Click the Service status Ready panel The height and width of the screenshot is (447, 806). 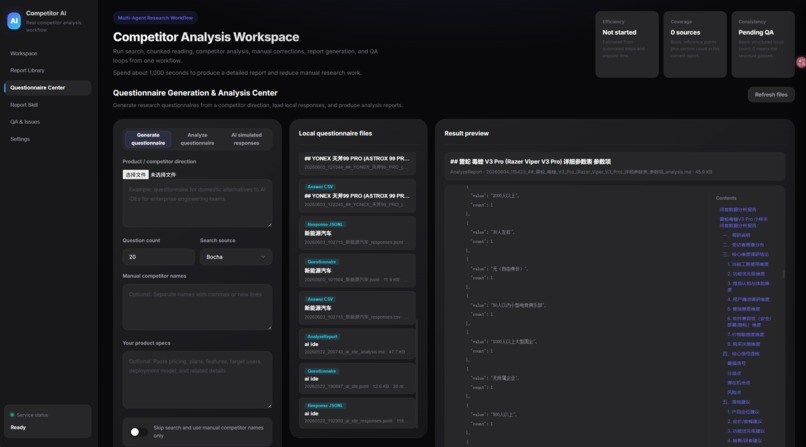tap(47, 421)
